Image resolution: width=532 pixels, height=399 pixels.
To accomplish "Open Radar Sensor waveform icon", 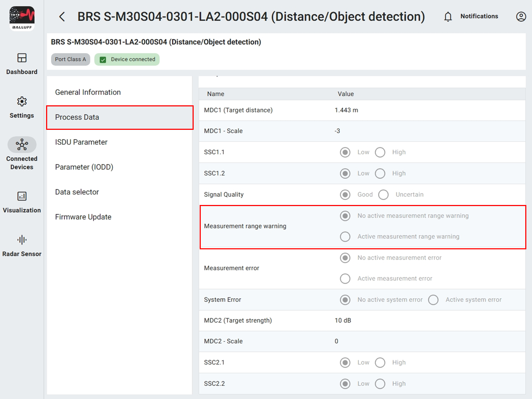I will (x=22, y=240).
